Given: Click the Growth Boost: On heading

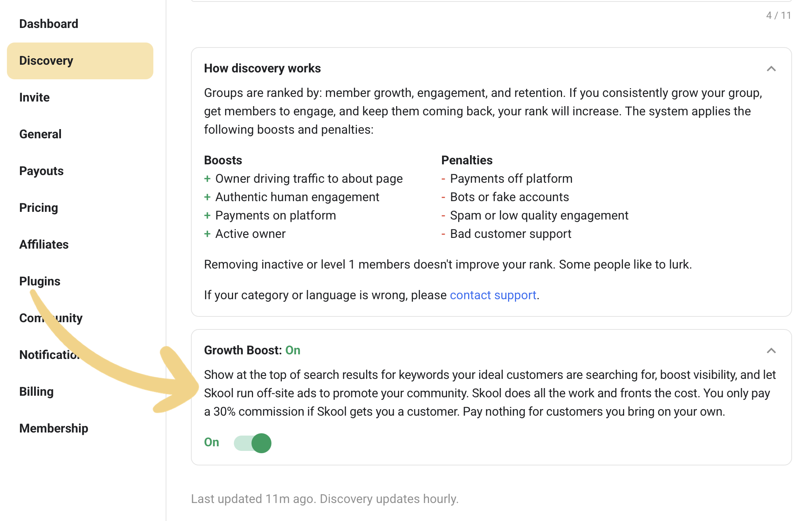Looking at the screenshot, I should [252, 350].
